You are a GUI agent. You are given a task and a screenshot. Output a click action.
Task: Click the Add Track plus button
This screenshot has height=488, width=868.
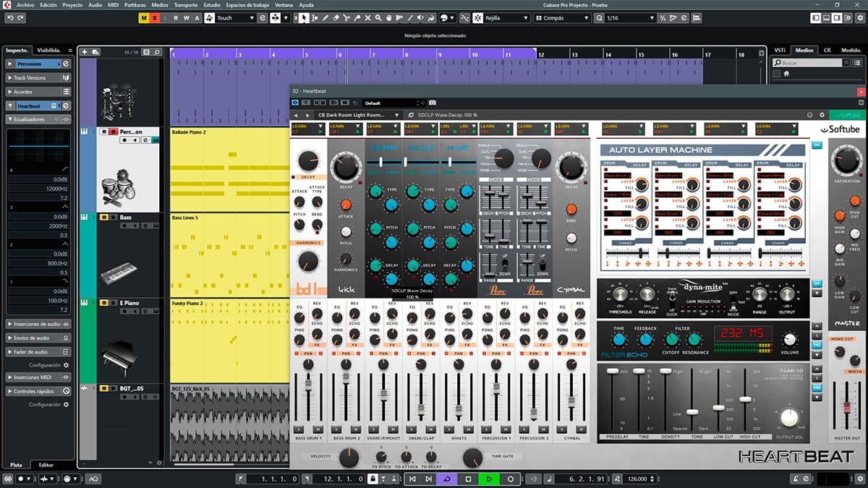85,52
